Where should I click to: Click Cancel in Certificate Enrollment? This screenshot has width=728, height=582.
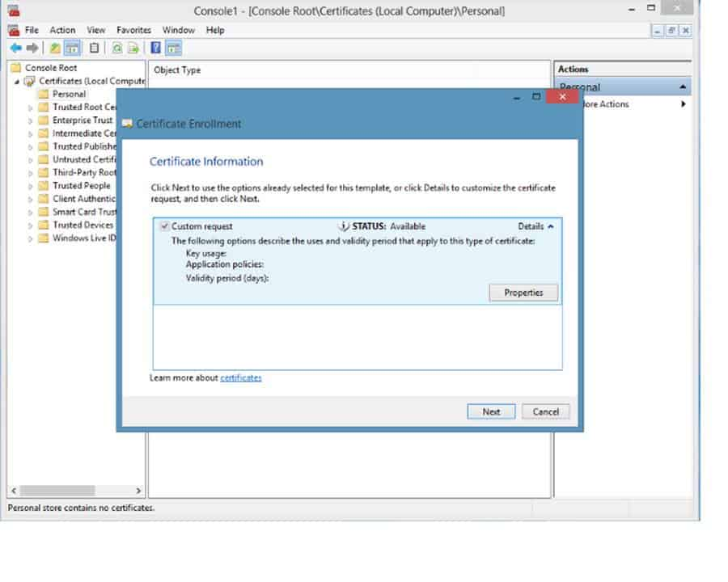[x=545, y=411]
